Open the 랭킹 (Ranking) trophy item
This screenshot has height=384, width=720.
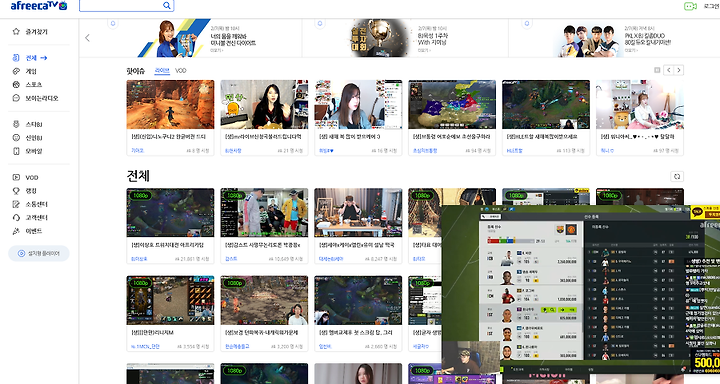tap(25, 191)
